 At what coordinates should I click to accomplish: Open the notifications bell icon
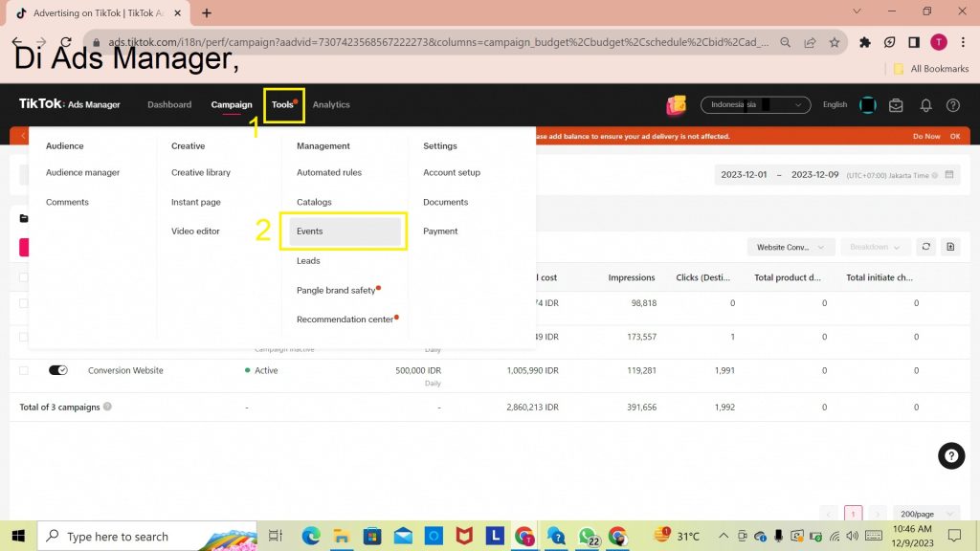pyautogui.click(x=925, y=105)
